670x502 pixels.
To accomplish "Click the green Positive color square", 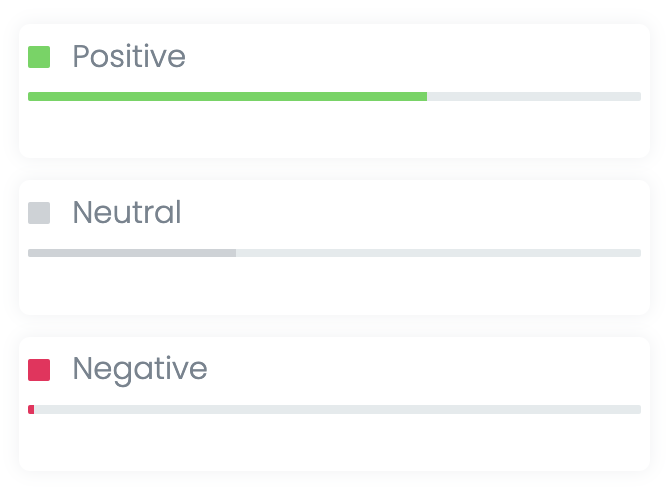I will click(39, 57).
